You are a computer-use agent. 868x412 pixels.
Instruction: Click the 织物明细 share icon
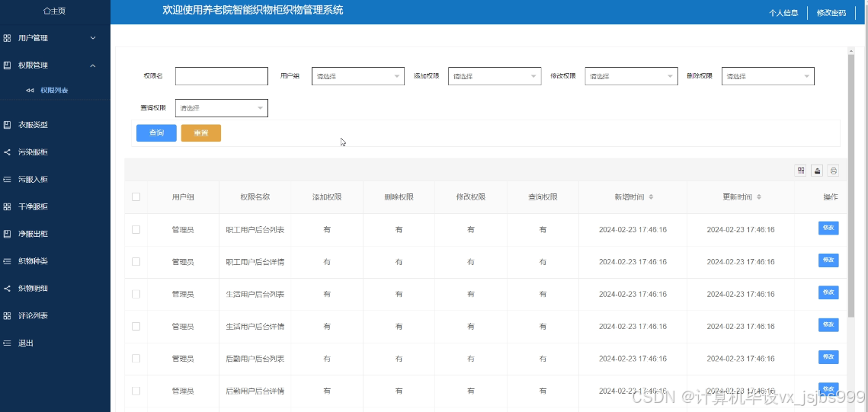pyautogui.click(x=7, y=288)
